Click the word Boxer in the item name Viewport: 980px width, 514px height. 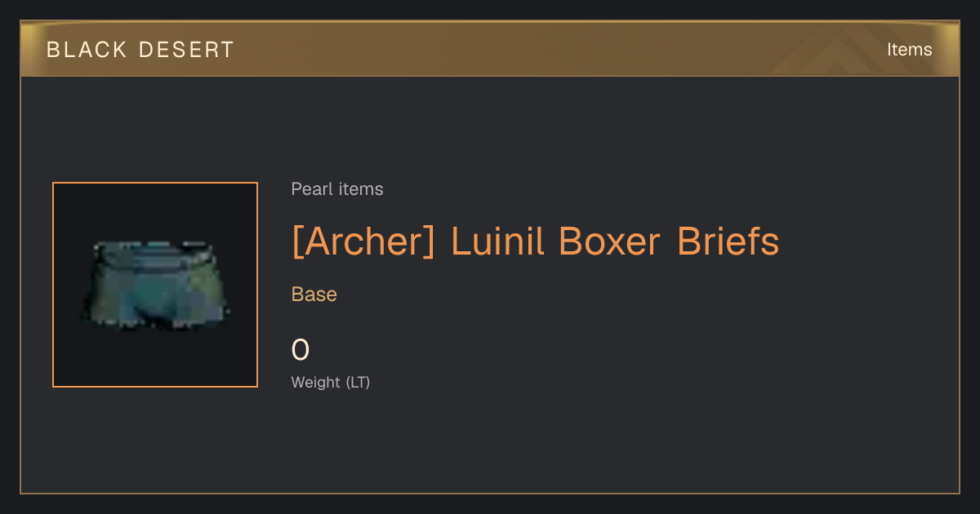pos(610,241)
